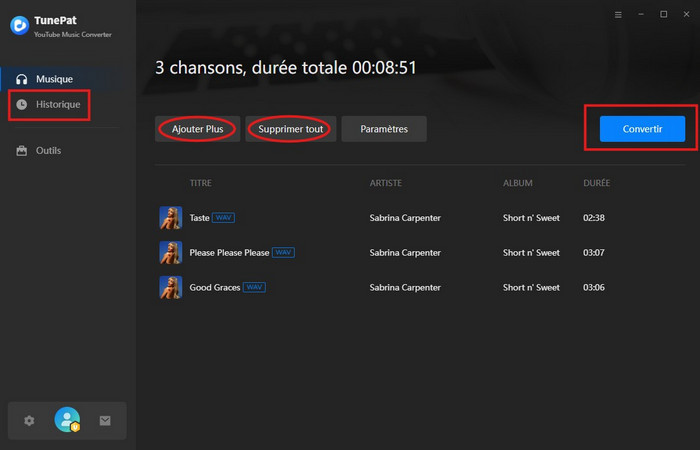700x450 pixels.
Task: Click the mail envelope icon
Action: click(105, 421)
